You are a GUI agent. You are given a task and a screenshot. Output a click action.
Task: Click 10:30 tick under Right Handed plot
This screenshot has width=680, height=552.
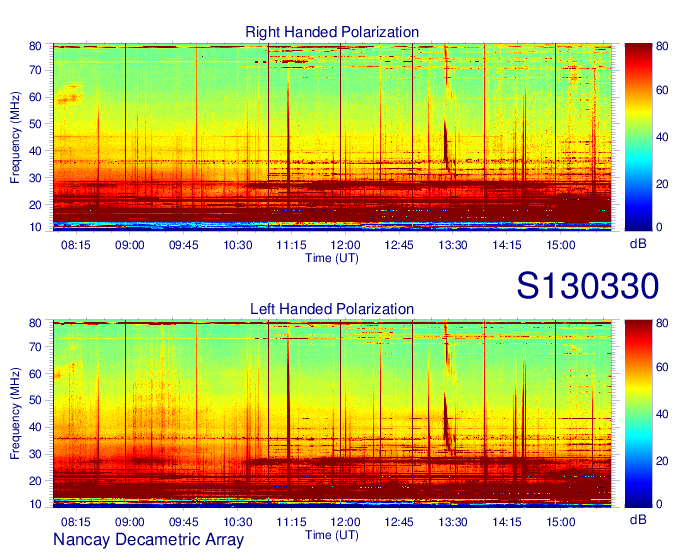click(x=238, y=245)
